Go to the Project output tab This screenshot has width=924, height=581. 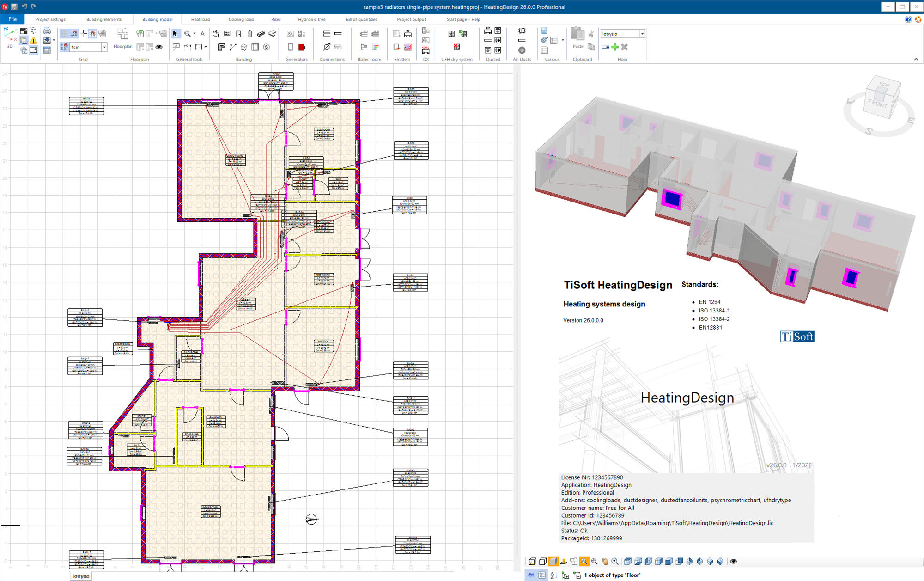click(411, 19)
